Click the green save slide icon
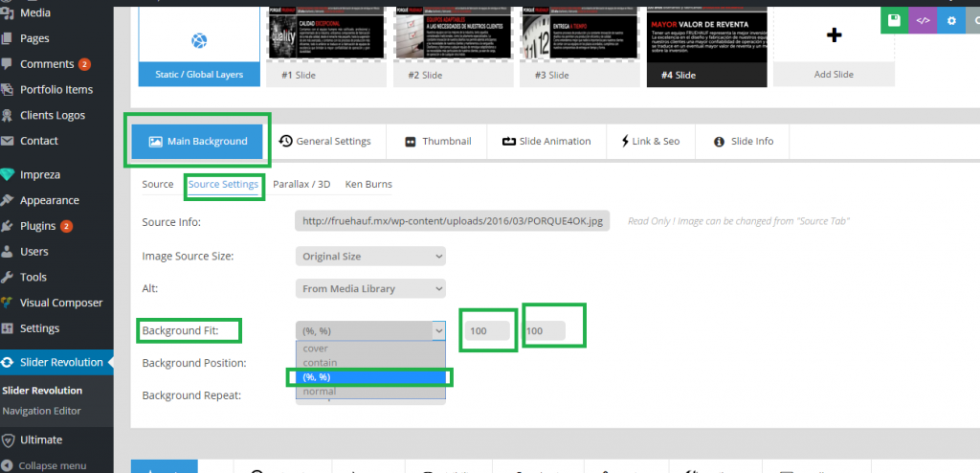980x473 pixels. 894,20
